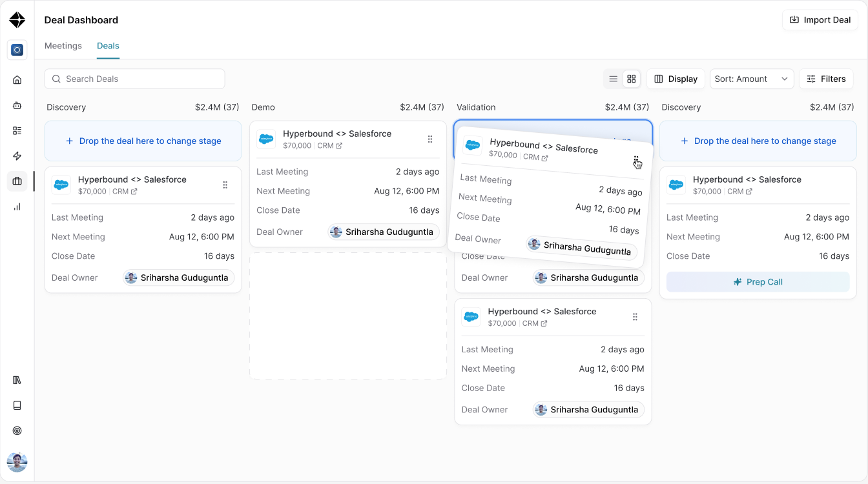Click the Import Deal button
Screen dimensions: 868x484
[820, 20]
